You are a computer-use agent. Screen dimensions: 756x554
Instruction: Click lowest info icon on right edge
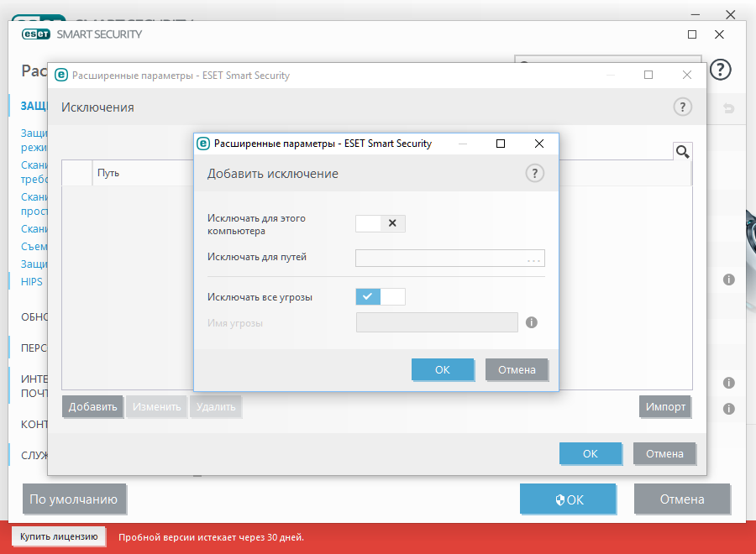(x=729, y=409)
